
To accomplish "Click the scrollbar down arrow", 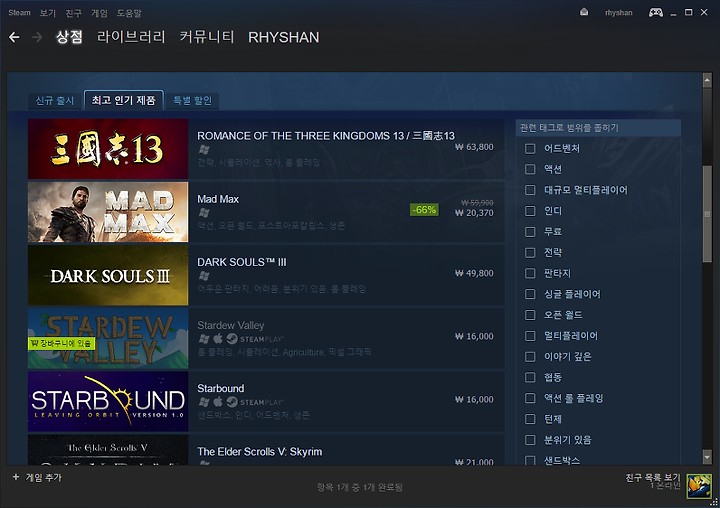I will 707,457.
